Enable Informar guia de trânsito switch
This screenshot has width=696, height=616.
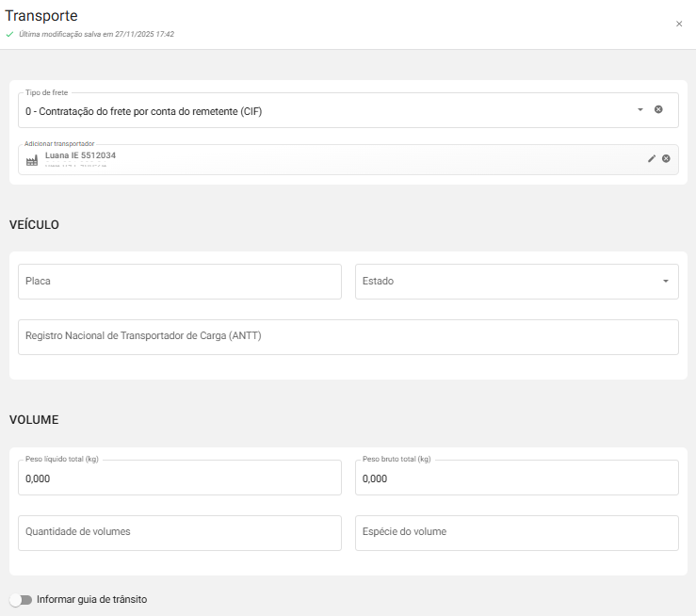pos(21,600)
